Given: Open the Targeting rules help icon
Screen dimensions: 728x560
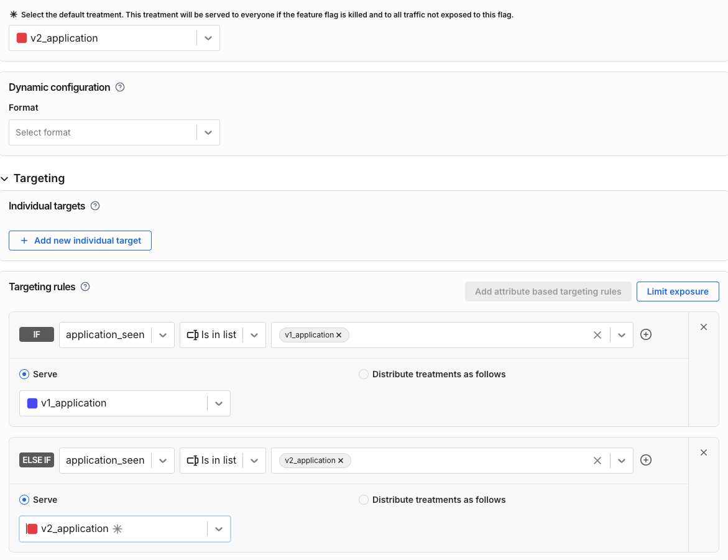Looking at the screenshot, I should [x=86, y=287].
